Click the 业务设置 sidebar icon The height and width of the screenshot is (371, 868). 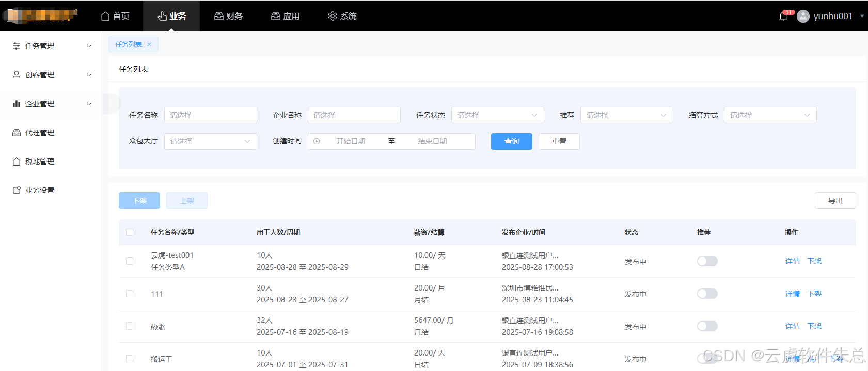pos(17,190)
